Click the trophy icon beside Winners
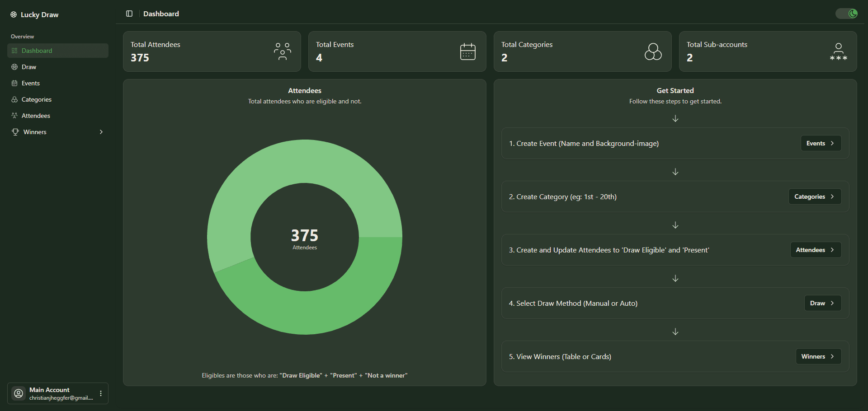This screenshot has height=411, width=868. pyautogui.click(x=15, y=132)
